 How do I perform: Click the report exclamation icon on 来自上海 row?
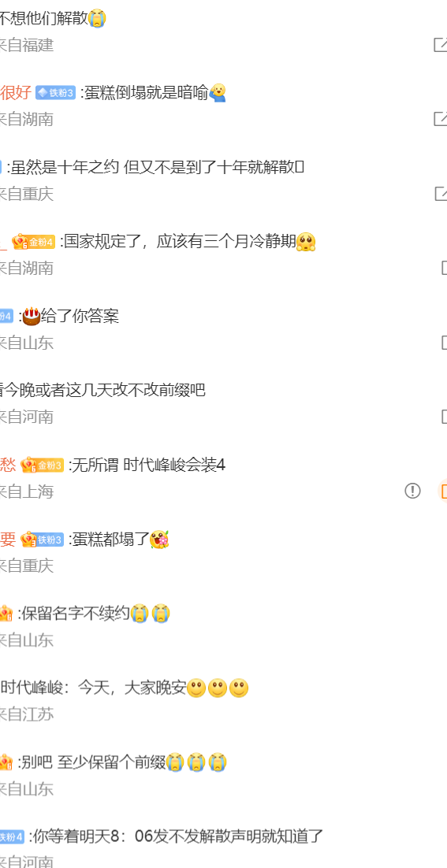coord(412,491)
